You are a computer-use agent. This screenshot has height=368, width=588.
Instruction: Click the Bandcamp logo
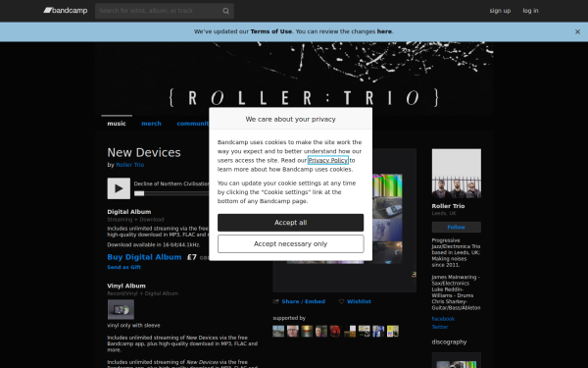tap(66, 11)
